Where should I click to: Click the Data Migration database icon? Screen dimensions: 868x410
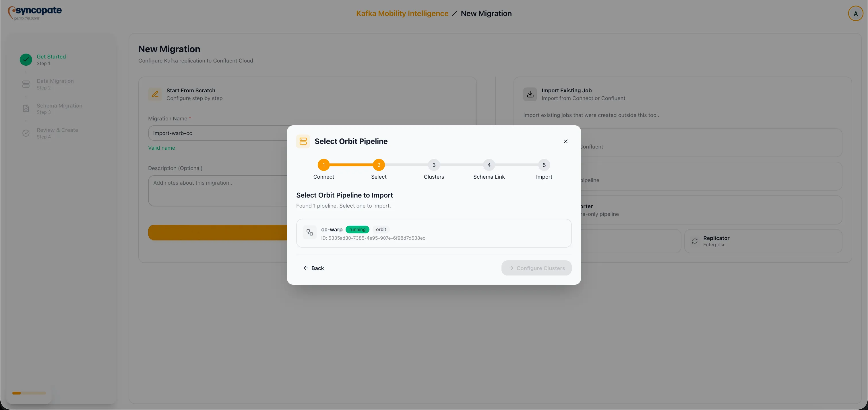[26, 84]
